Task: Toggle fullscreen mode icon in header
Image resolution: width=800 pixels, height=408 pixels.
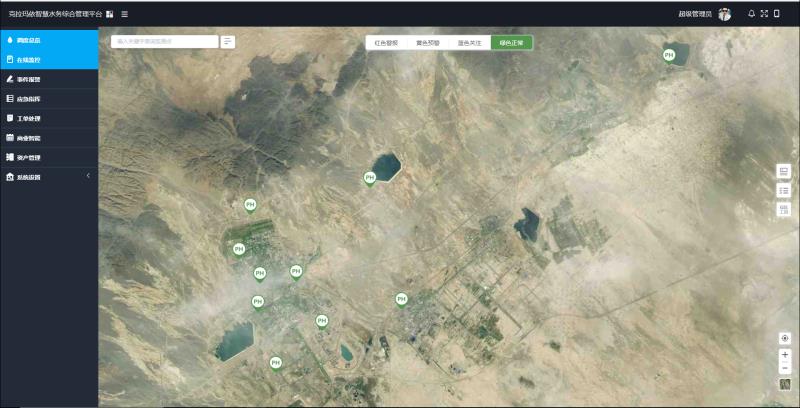Action: pos(764,14)
